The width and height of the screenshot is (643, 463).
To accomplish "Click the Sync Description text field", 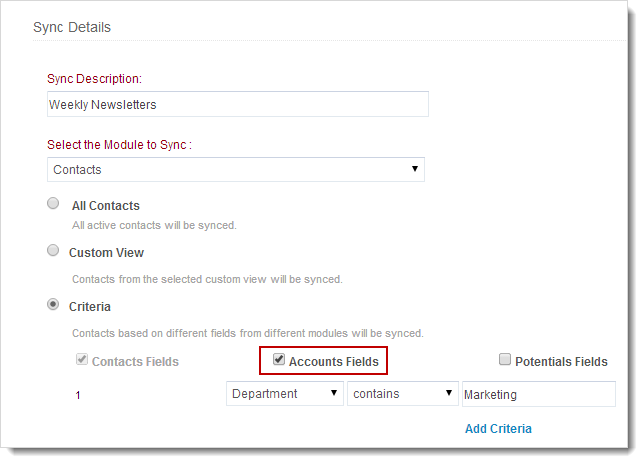I will pos(238,104).
